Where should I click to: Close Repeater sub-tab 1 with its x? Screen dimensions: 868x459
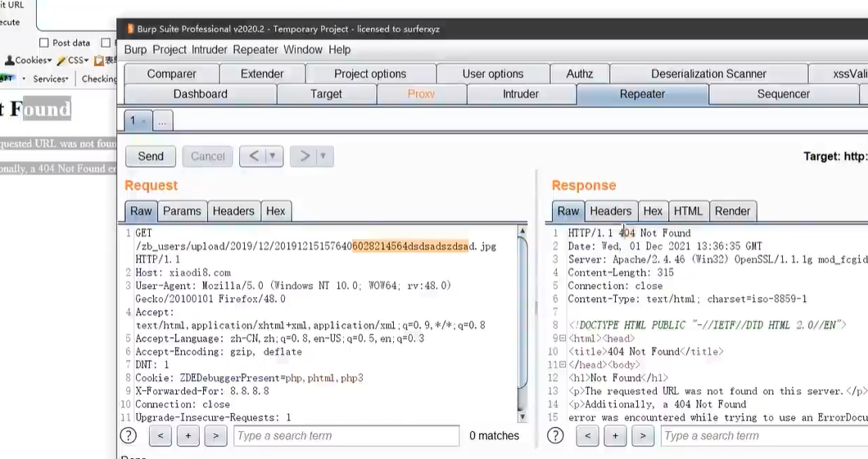pos(144,121)
